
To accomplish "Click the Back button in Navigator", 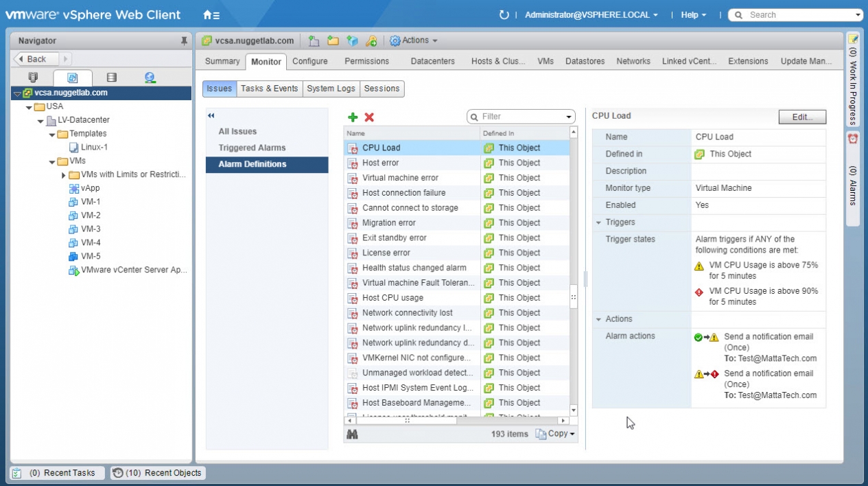I will coord(36,59).
